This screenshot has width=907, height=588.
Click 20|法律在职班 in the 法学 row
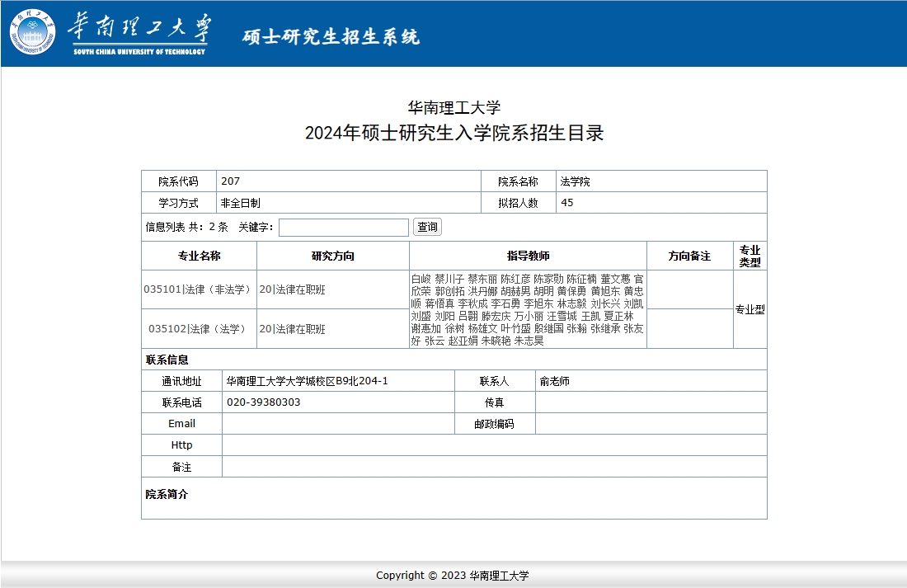click(x=292, y=329)
